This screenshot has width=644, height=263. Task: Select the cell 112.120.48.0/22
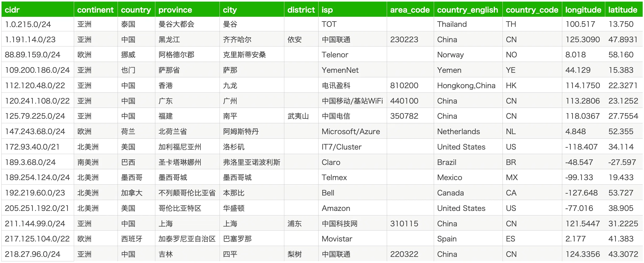(38, 85)
